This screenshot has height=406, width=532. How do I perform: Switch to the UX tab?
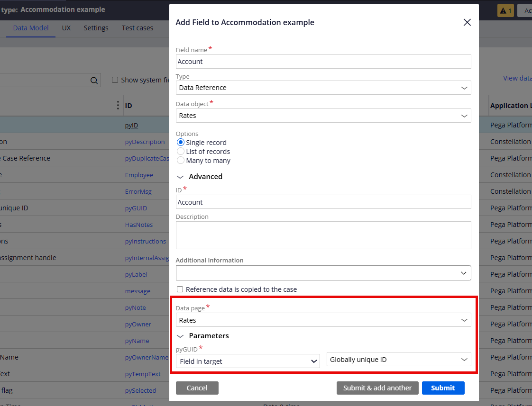click(x=66, y=27)
